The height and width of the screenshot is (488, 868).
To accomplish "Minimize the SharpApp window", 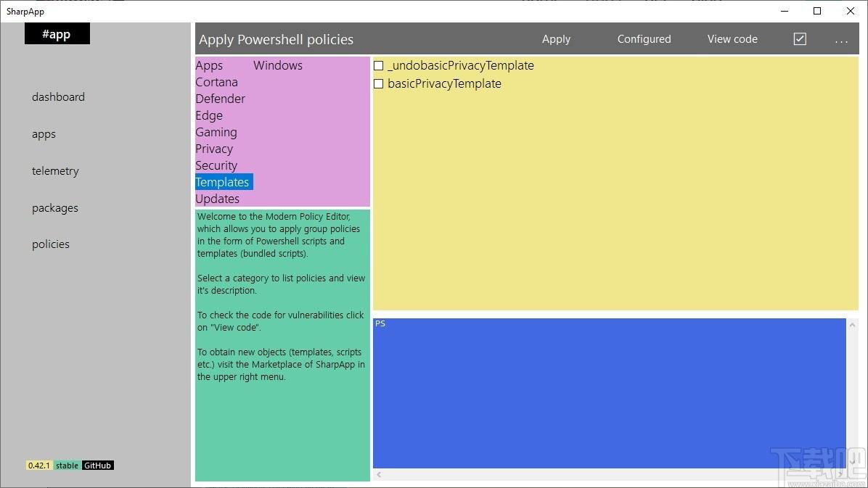I will point(785,11).
